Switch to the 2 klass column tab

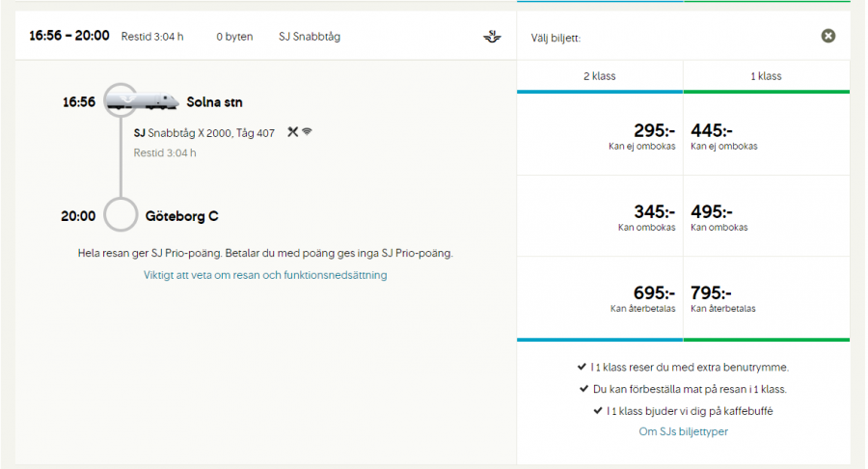pos(600,76)
